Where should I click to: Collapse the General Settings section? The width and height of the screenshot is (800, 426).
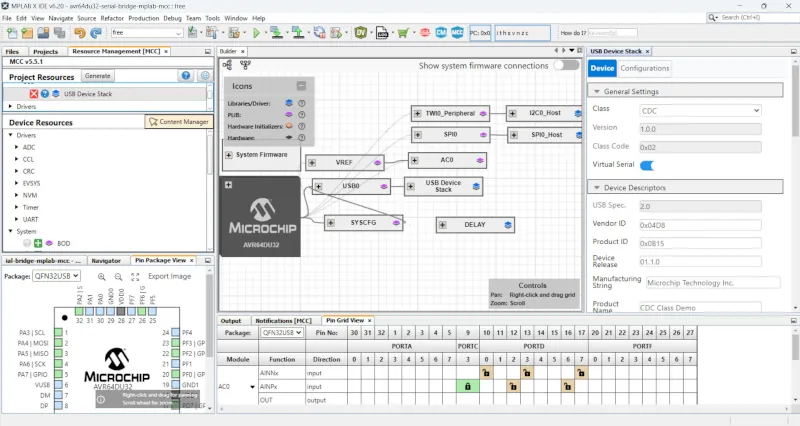tap(597, 92)
